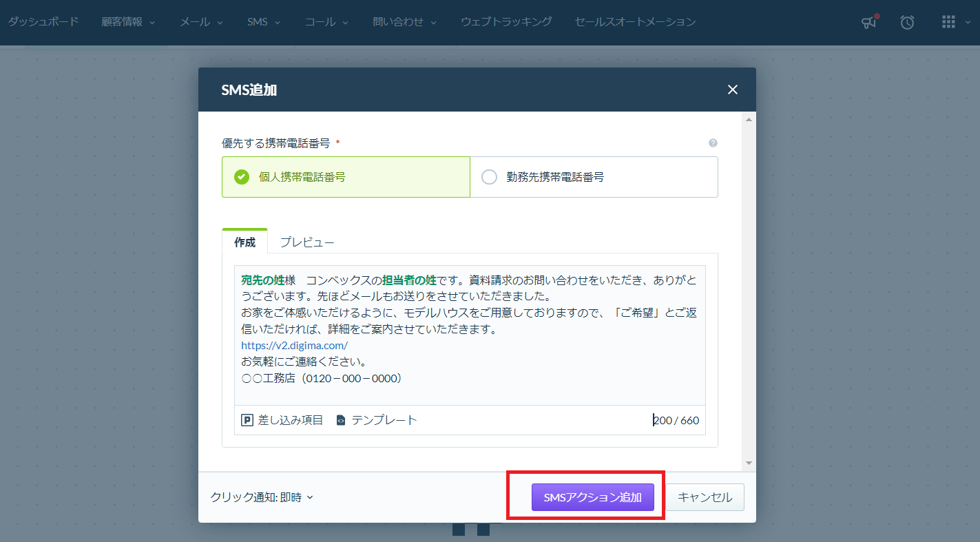This screenshot has height=542, width=980.
Task: Click the 差し込み項目 P icon
Action: (247, 420)
